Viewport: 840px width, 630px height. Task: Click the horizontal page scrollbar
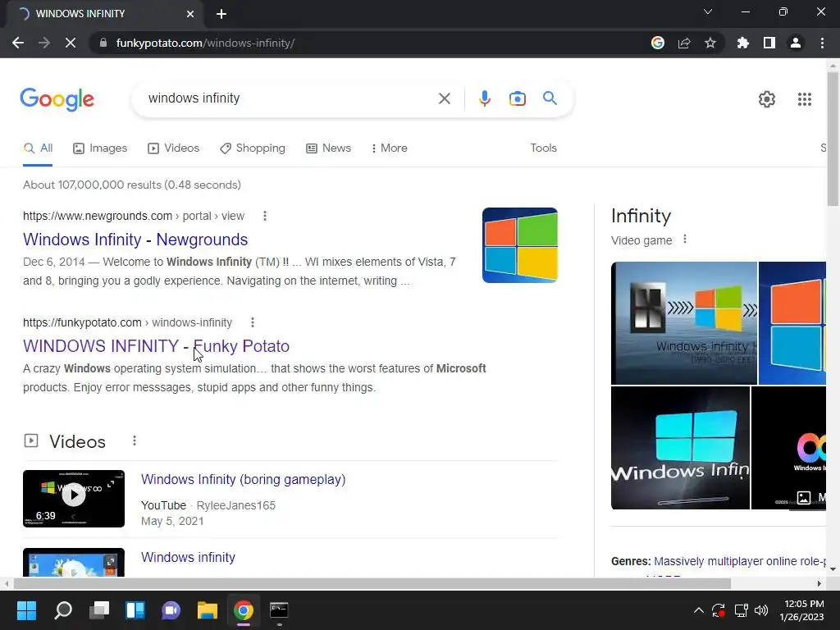372,583
